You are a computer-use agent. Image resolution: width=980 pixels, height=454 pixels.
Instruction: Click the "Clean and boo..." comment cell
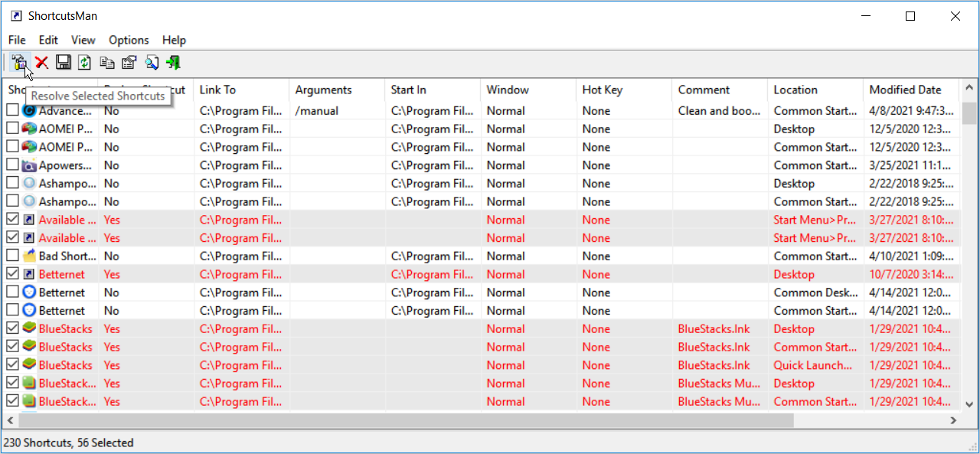pyautogui.click(x=720, y=110)
